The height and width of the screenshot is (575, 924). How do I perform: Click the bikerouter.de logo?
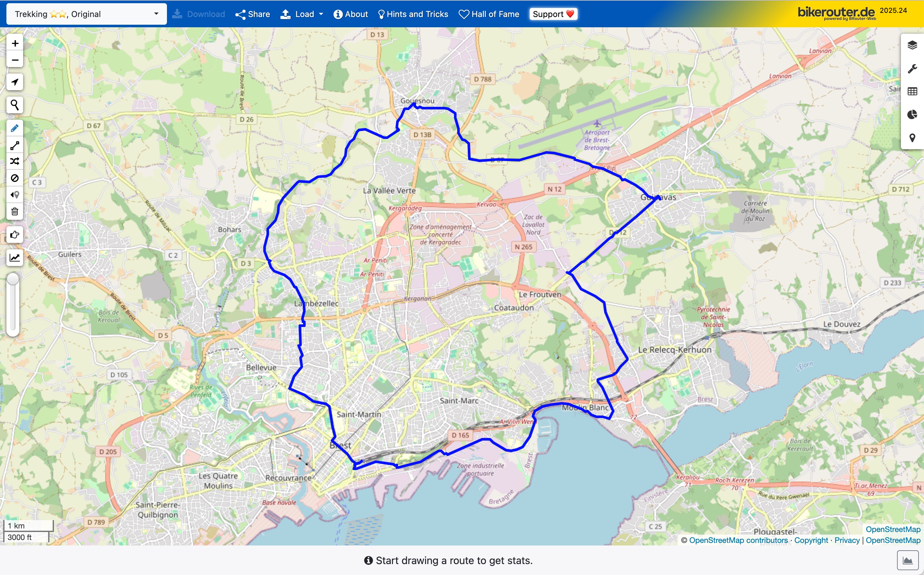pyautogui.click(x=836, y=13)
